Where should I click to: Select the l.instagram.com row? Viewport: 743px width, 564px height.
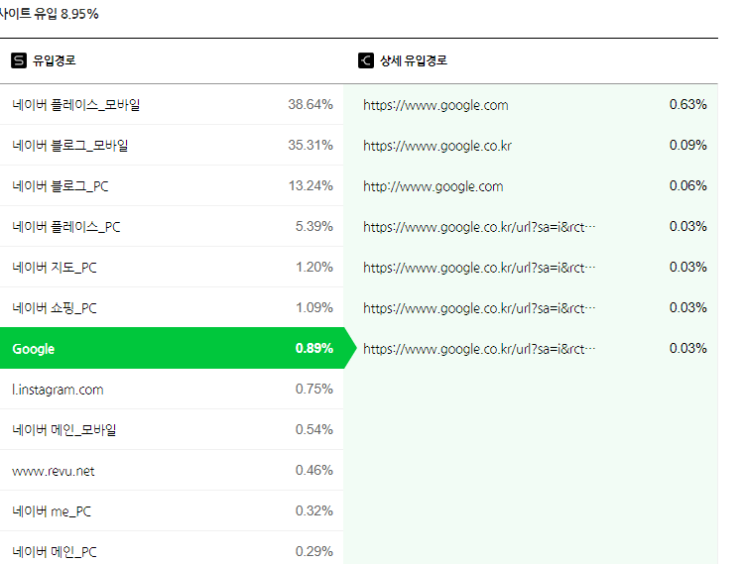[x=172, y=389]
